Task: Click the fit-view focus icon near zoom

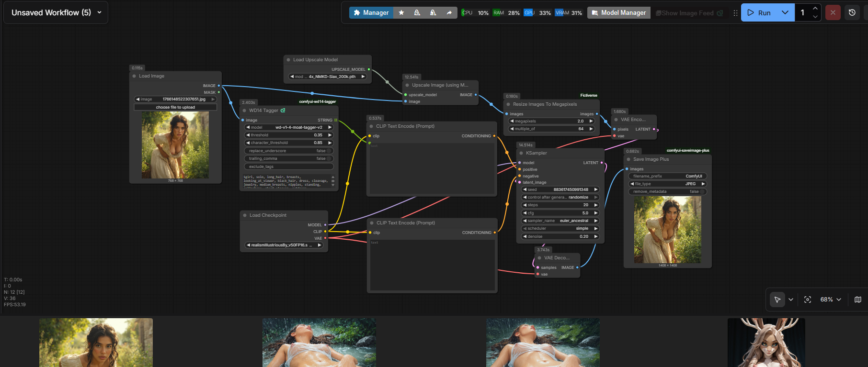Action: click(808, 300)
